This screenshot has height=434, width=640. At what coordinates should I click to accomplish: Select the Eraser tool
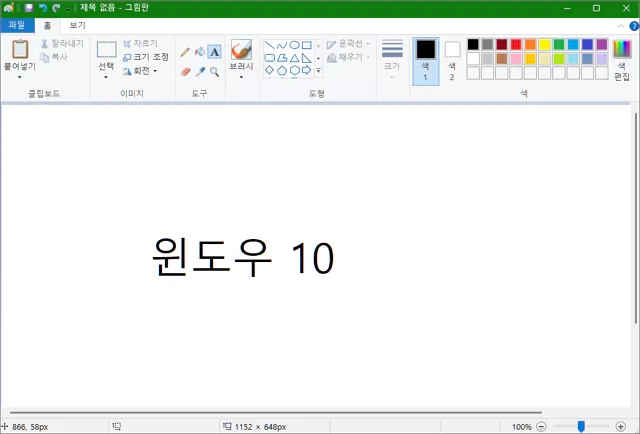coord(185,72)
